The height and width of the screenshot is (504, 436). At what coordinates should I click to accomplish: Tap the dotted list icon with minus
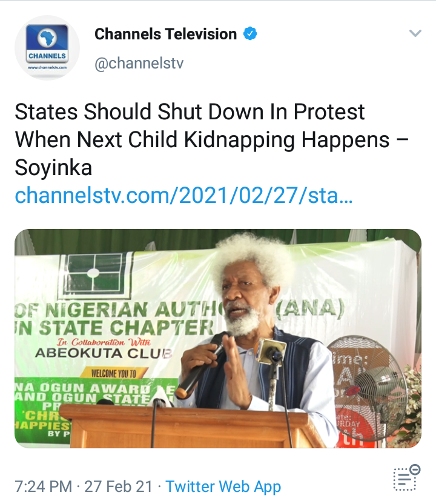click(407, 477)
